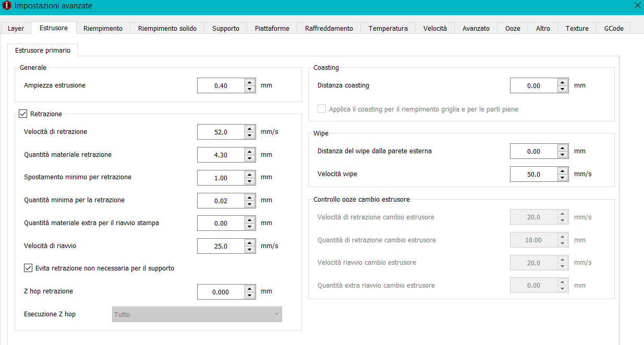Increase Ampiezza estrusione with up arrow
The image size is (644, 345).
tap(250, 82)
